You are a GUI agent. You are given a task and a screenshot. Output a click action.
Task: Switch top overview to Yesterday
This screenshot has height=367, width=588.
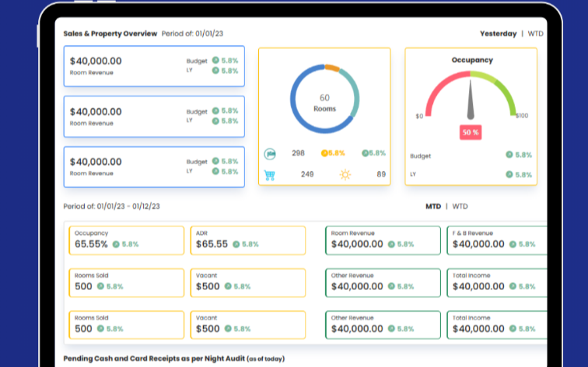[498, 33]
